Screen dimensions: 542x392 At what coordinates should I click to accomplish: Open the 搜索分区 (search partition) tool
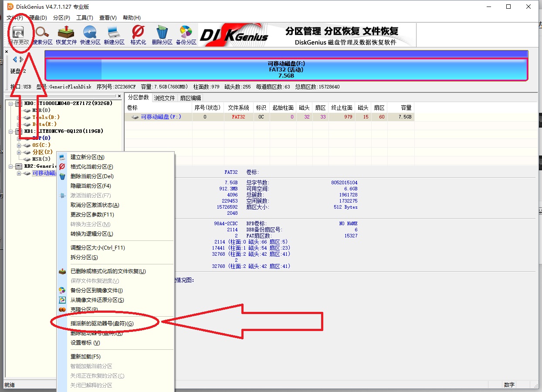pos(43,35)
